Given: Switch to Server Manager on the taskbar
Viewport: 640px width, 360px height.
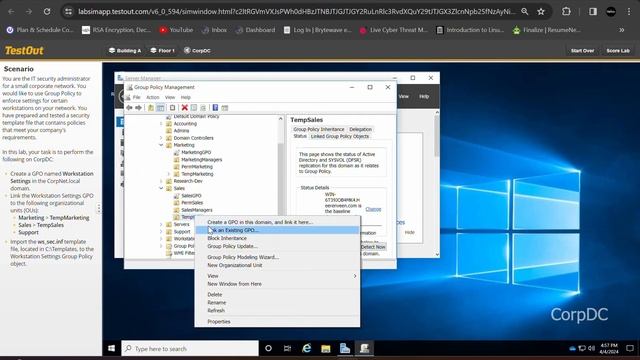Looking at the screenshot, I should (345, 349).
